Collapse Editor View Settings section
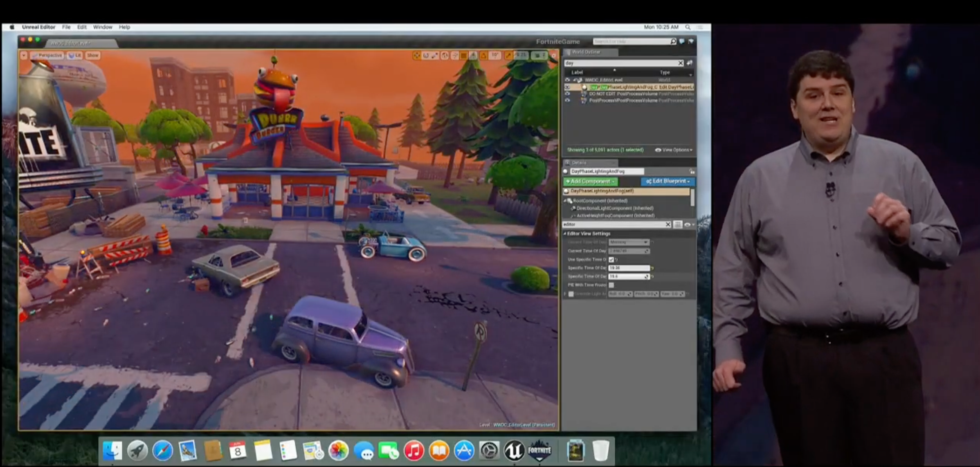Image resolution: width=980 pixels, height=467 pixels. click(565, 234)
